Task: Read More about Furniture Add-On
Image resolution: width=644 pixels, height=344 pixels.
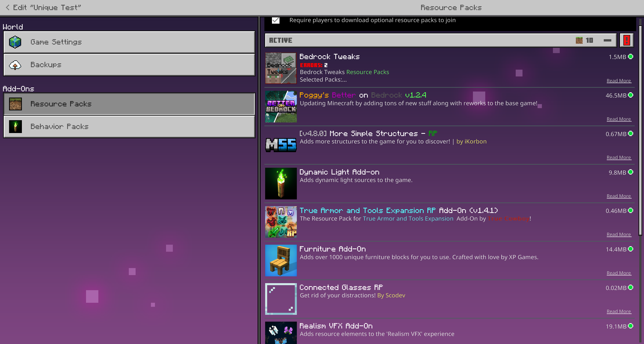Action: point(619,273)
